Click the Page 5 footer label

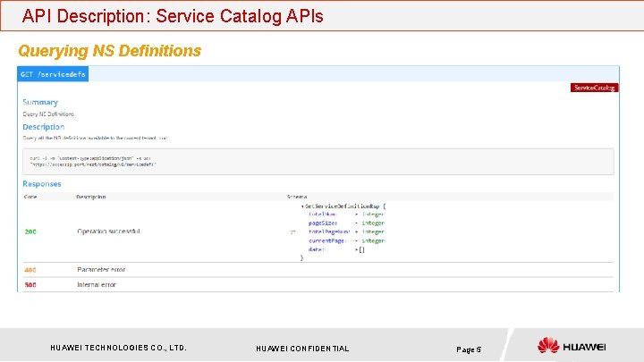click(469, 348)
